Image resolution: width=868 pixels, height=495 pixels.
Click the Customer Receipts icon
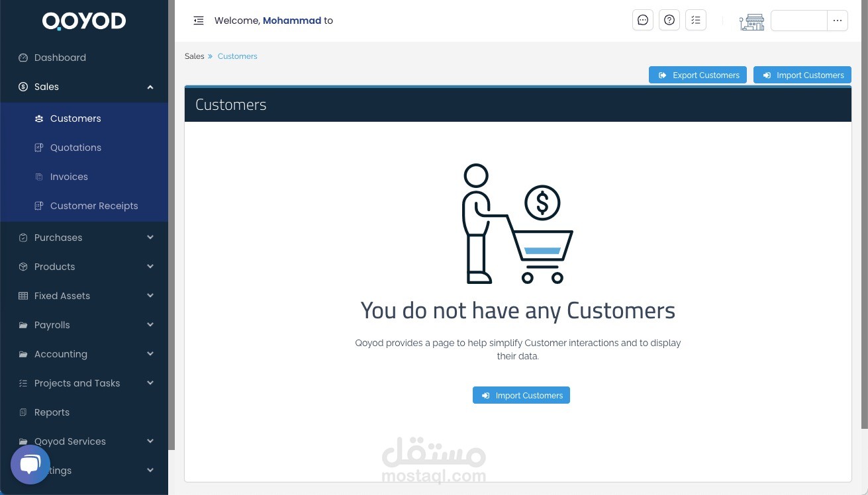39,206
